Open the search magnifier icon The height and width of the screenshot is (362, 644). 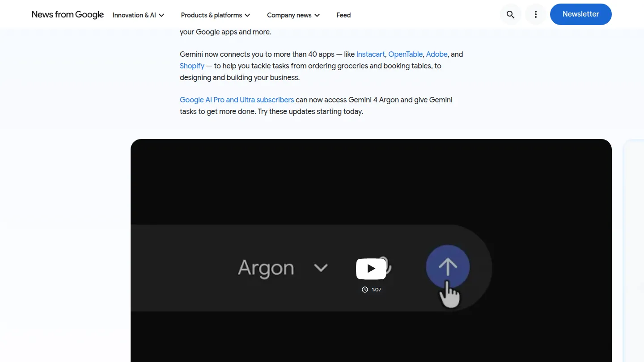[x=510, y=15]
